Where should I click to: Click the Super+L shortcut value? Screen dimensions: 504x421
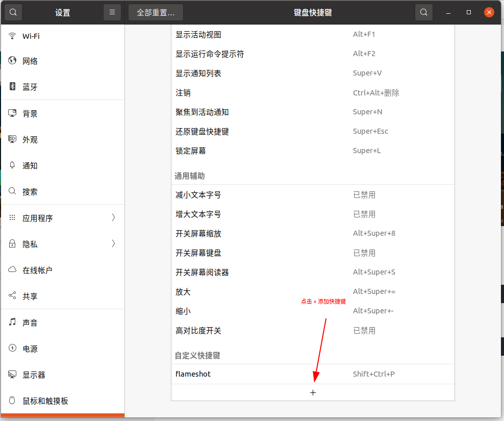[367, 151]
